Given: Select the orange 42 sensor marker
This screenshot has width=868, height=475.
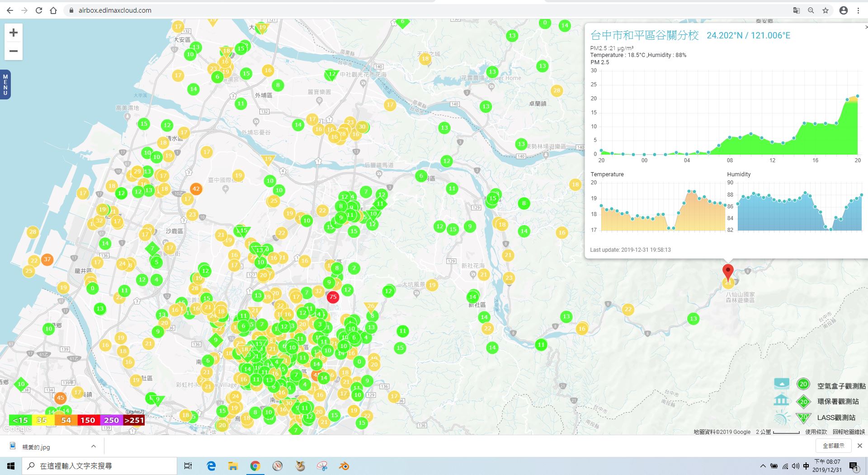Looking at the screenshot, I should (196, 189).
